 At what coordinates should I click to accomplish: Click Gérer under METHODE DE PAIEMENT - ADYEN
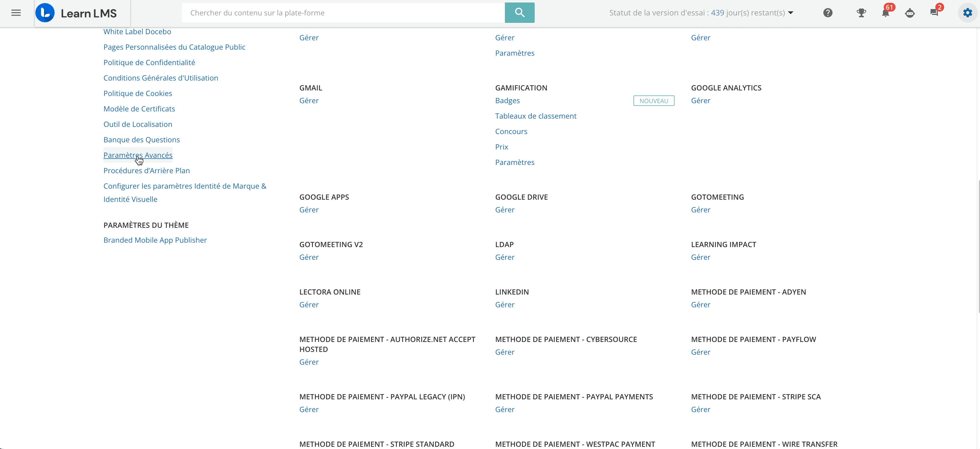701,305
